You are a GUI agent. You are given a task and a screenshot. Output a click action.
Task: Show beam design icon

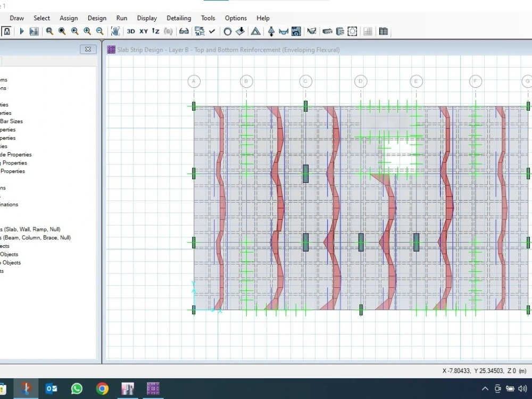click(x=340, y=31)
